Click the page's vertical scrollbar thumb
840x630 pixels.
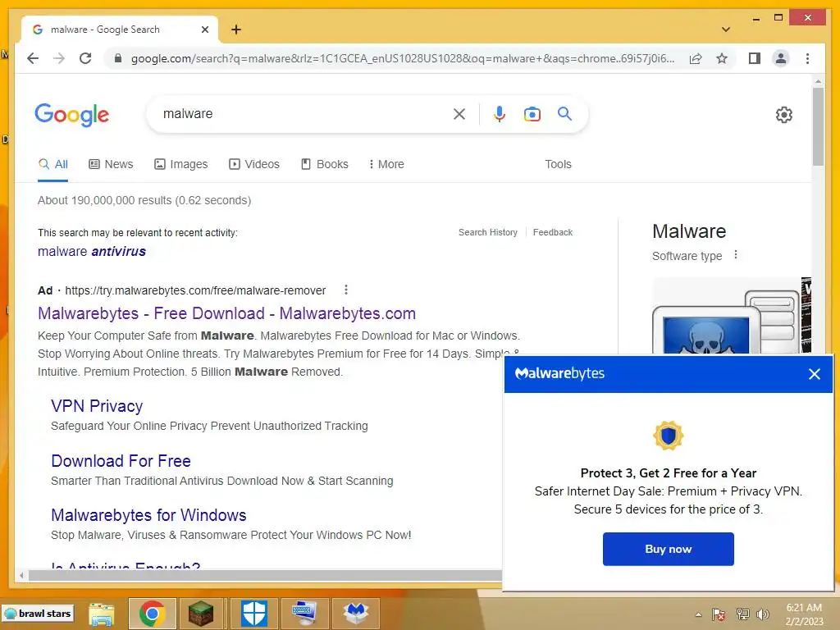[818, 126]
